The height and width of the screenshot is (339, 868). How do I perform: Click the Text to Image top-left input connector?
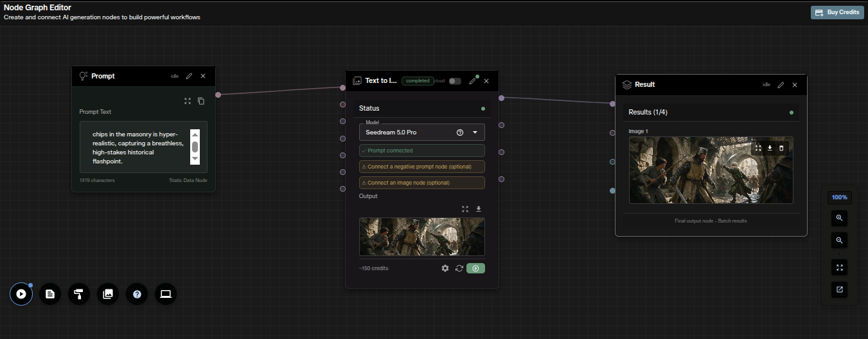tap(343, 87)
